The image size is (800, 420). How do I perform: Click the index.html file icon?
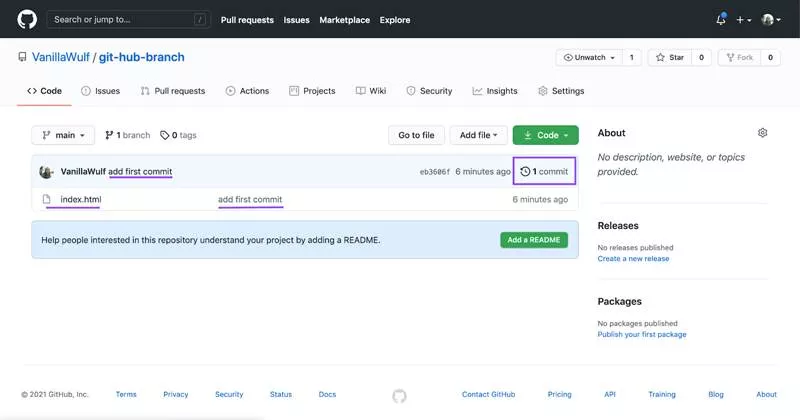pos(46,199)
